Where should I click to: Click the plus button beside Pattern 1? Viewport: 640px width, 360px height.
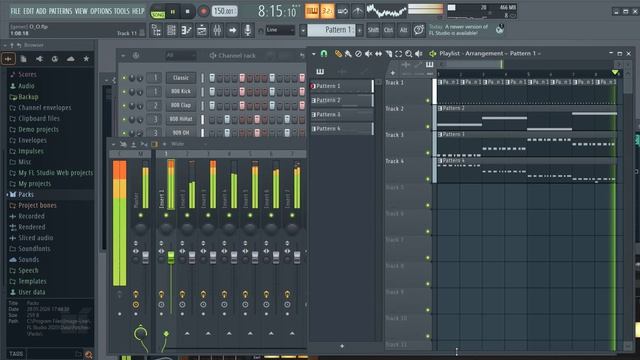pos(360,30)
